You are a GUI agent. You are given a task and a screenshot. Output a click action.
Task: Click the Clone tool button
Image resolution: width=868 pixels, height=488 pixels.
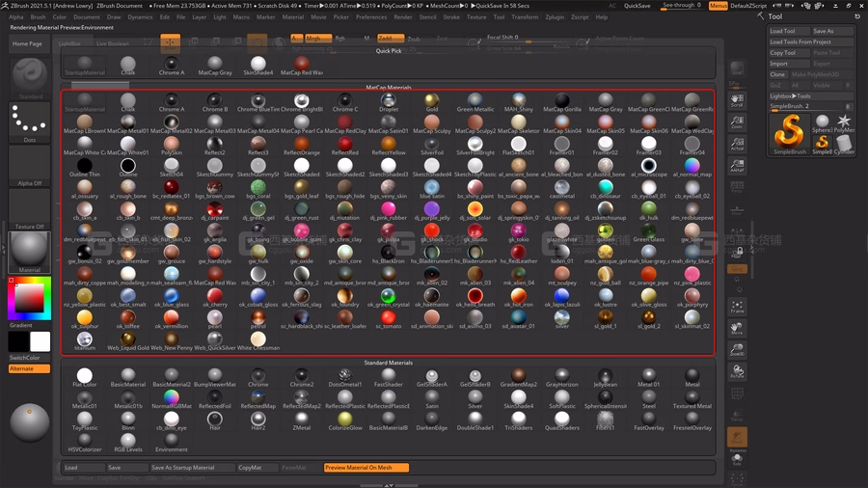coord(777,74)
